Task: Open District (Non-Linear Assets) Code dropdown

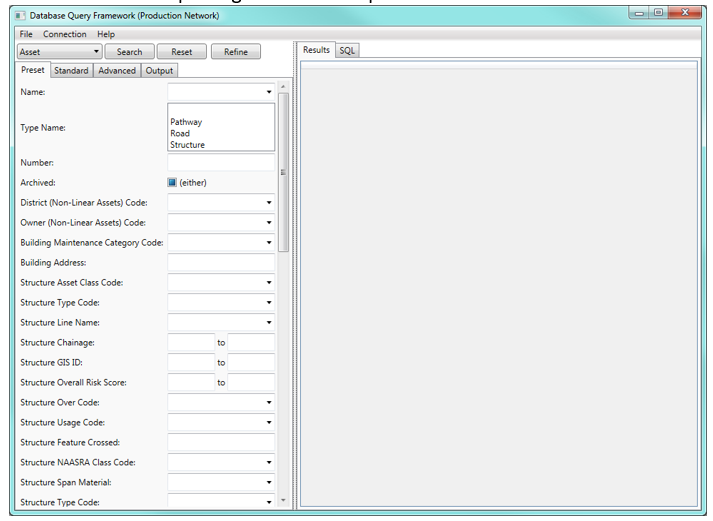Action: (x=221, y=203)
